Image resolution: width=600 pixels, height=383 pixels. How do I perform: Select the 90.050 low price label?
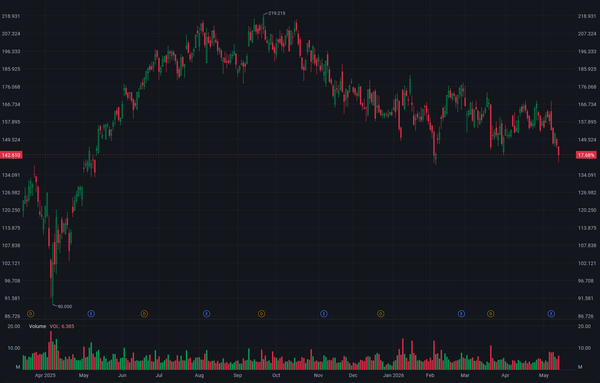(x=65, y=306)
